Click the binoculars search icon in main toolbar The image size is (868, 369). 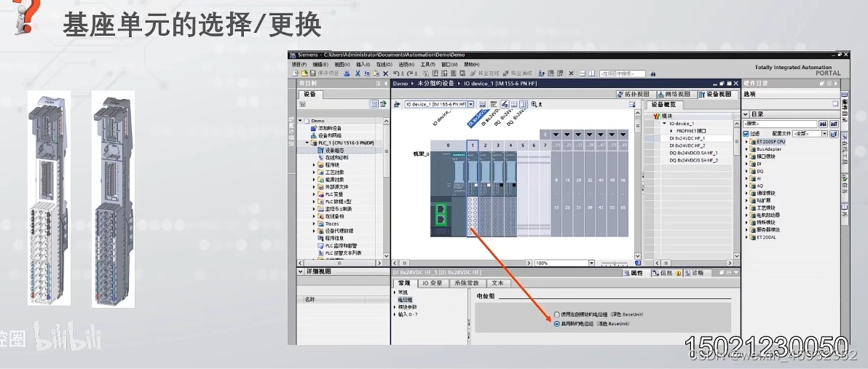point(652,73)
